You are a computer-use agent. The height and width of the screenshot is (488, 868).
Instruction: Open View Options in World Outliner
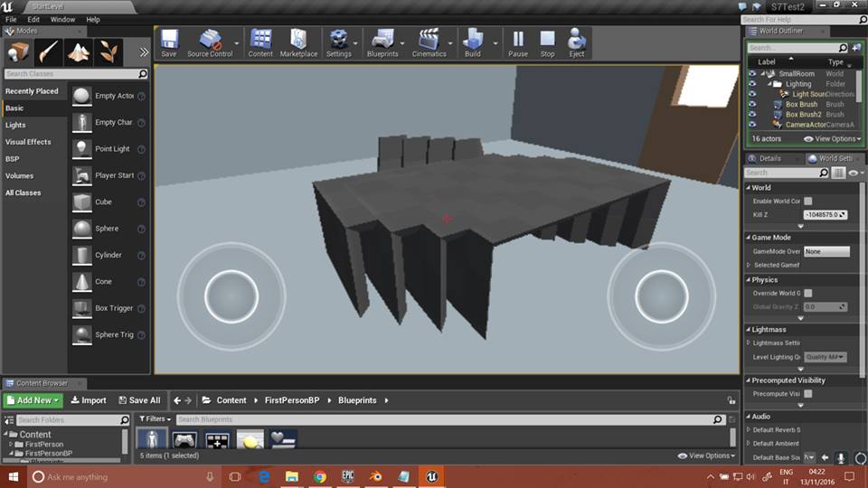click(x=835, y=139)
